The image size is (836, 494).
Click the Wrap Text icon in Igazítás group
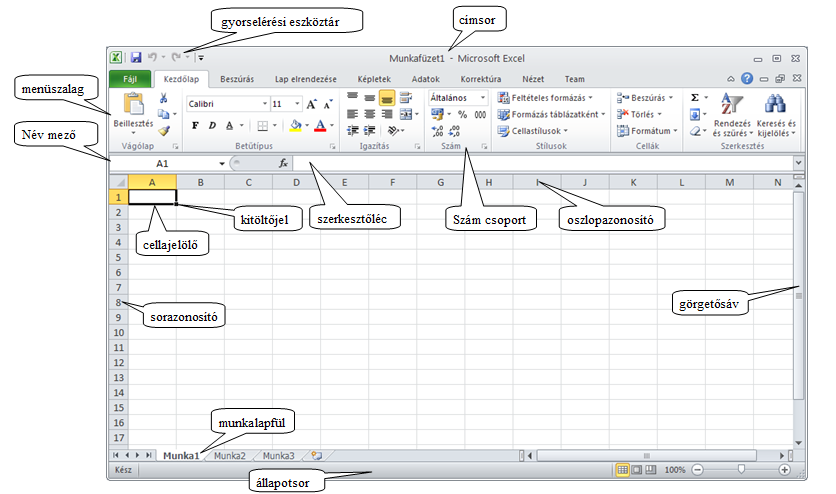(x=406, y=98)
